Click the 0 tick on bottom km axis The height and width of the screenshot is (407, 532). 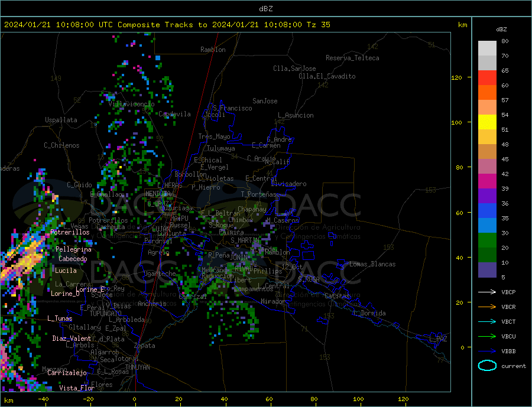(135, 399)
